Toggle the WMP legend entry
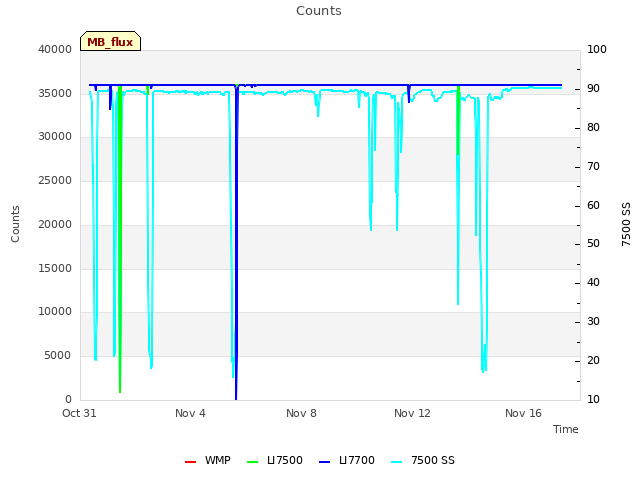The width and height of the screenshot is (640, 480). pyautogui.click(x=208, y=460)
